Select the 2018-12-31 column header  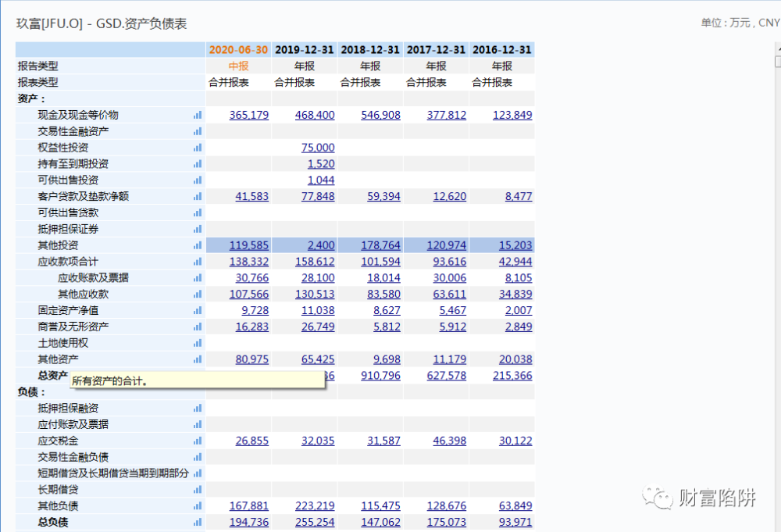370,50
